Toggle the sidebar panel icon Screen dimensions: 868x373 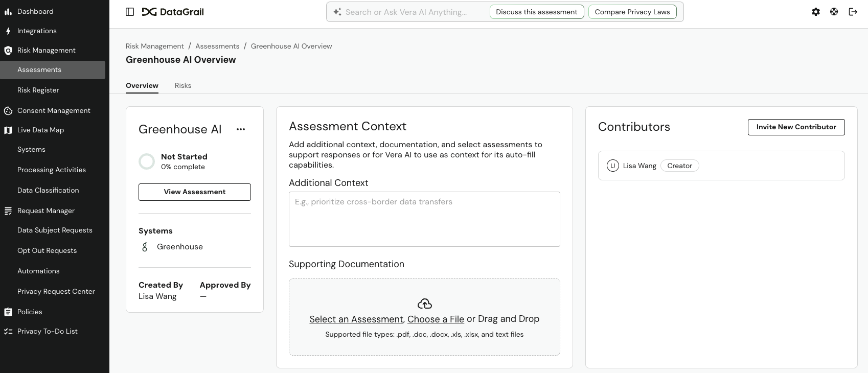(130, 12)
